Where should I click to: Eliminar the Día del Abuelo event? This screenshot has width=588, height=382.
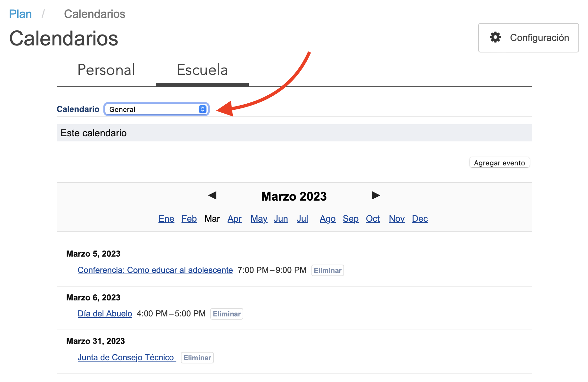227,314
